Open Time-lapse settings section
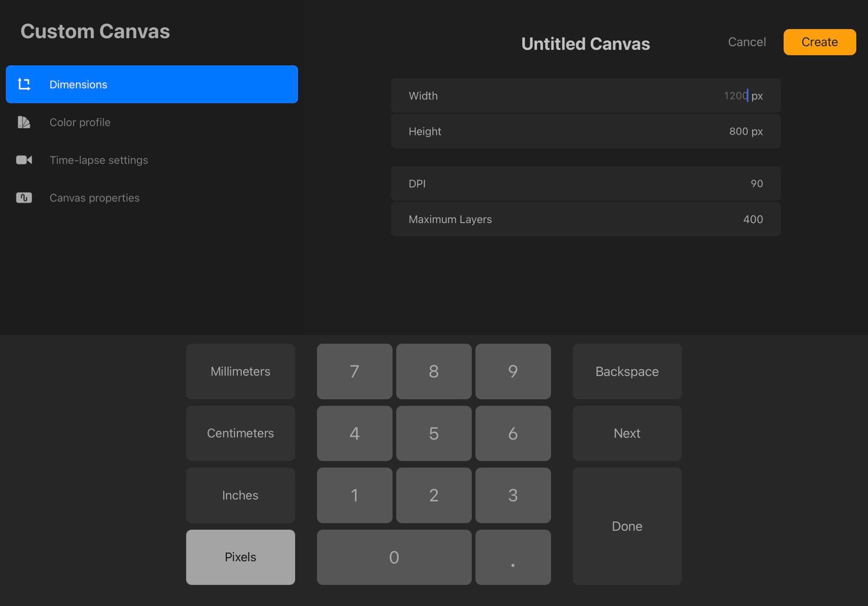Viewport: 868px width, 606px height. pos(99,160)
